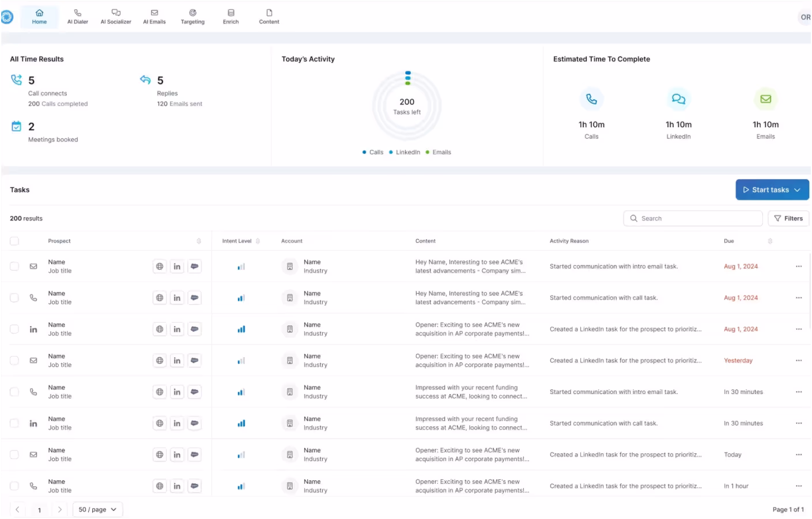Image resolution: width=812 pixels, height=519 pixels.
Task: Select checkbox of Aug 1 intro email task row
Action: tap(14, 266)
